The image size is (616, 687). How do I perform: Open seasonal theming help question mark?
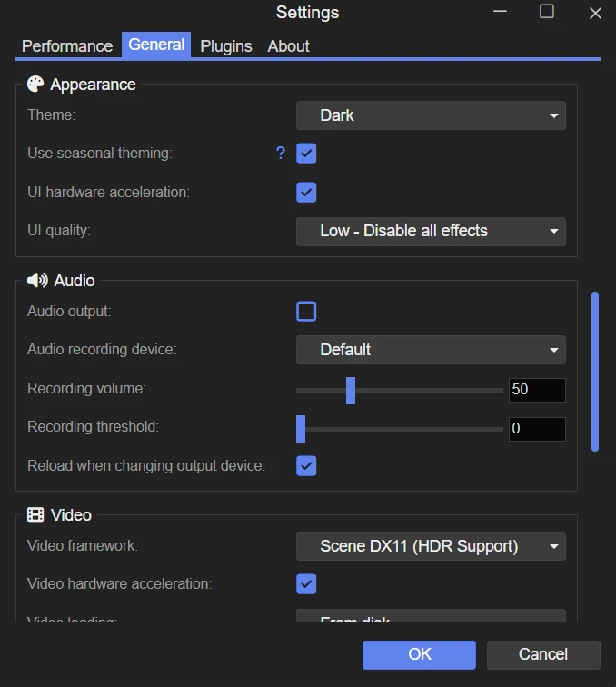pos(281,153)
